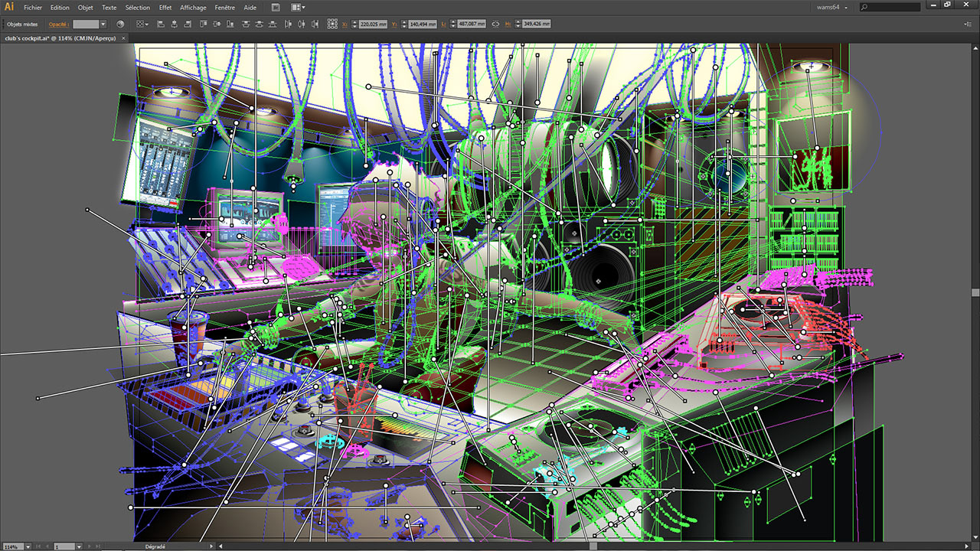The height and width of the screenshot is (551, 980).
Task: Align objects vertically to the top
Action: click(x=203, y=24)
